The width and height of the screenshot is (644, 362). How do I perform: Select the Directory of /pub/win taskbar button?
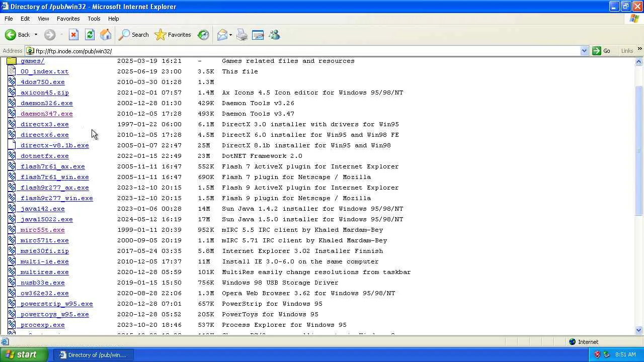pos(94,355)
